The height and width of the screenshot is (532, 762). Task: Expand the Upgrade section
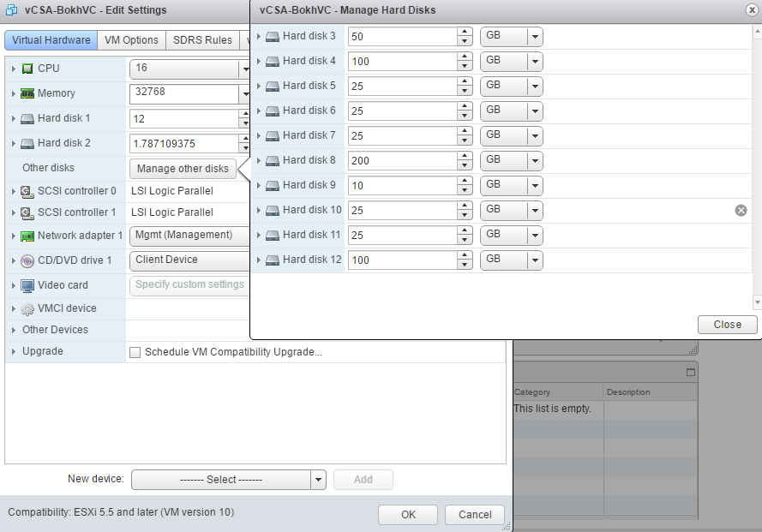point(14,352)
